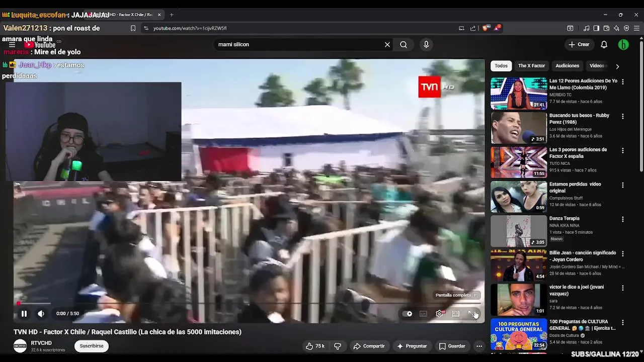644x362 pixels.
Task: Open options menu for 'Las 3 peores audiciones'
Action: click(623, 150)
